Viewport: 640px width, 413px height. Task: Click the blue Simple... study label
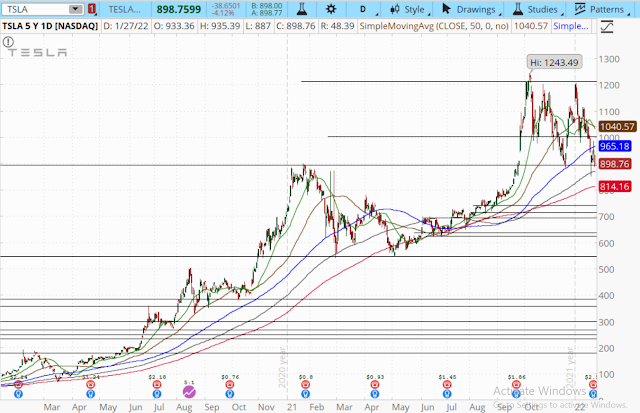pos(571,27)
